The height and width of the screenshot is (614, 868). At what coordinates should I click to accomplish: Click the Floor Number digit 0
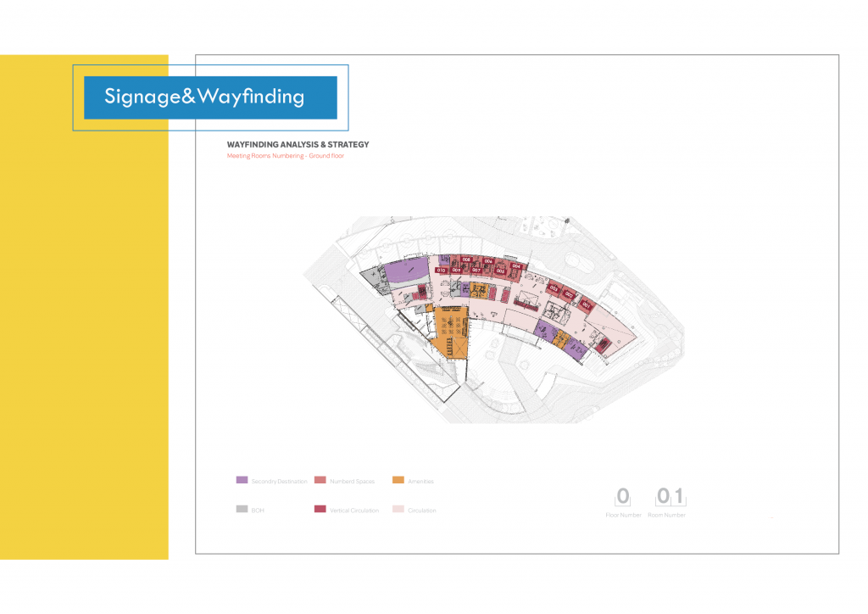[623, 496]
